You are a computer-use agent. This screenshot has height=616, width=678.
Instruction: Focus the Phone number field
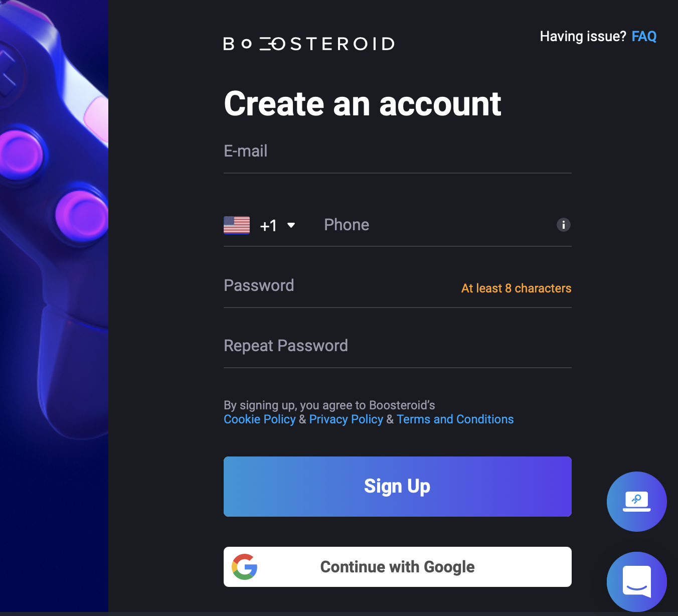pyautogui.click(x=436, y=225)
